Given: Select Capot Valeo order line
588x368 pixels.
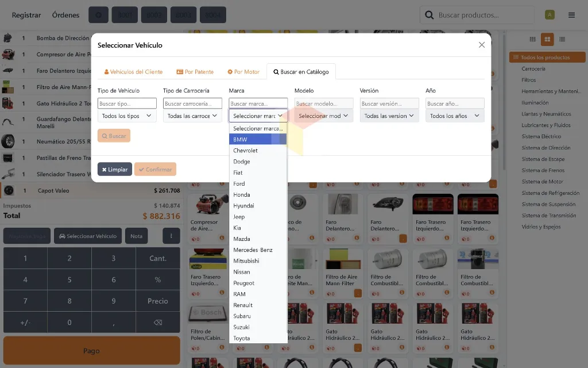Looking at the screenshot, I should pos(91,191).
